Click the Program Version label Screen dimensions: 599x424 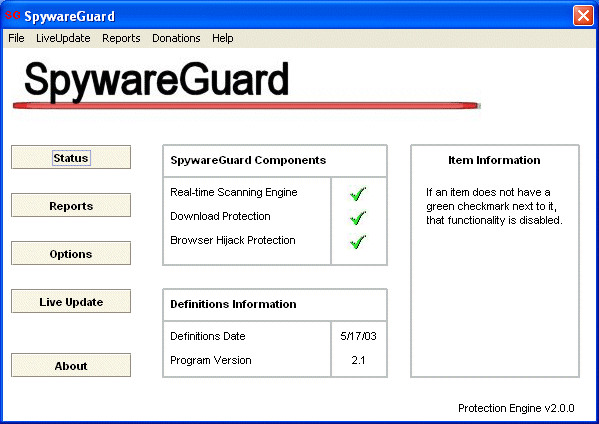pyautogui.click(x=211, y=360)
